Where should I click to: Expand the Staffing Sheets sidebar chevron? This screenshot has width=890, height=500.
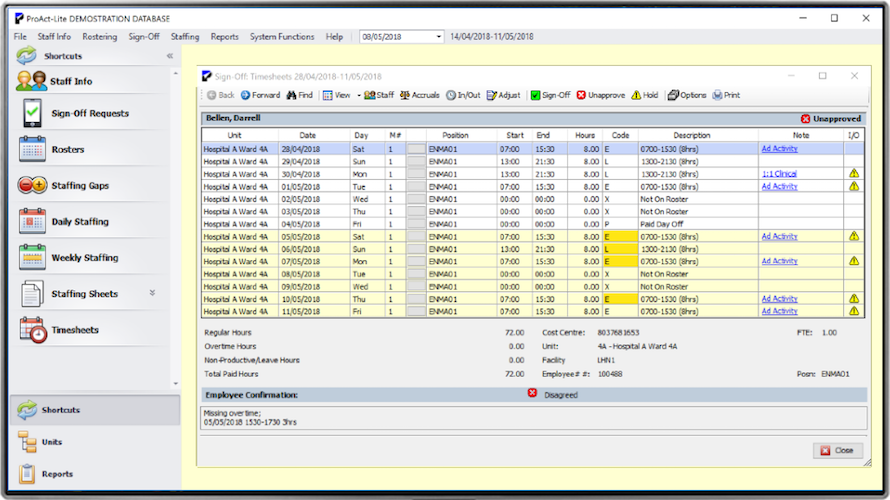click(x=153, y=293)
